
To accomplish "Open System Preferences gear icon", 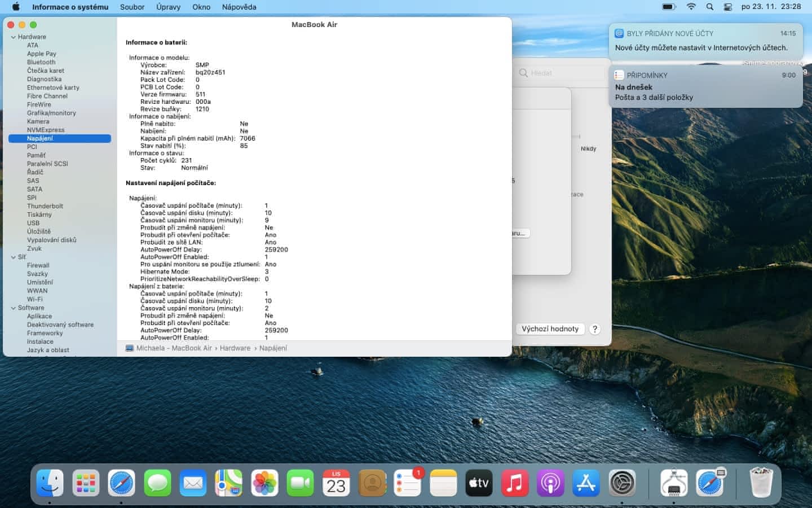I will click(x=622, y=483).
